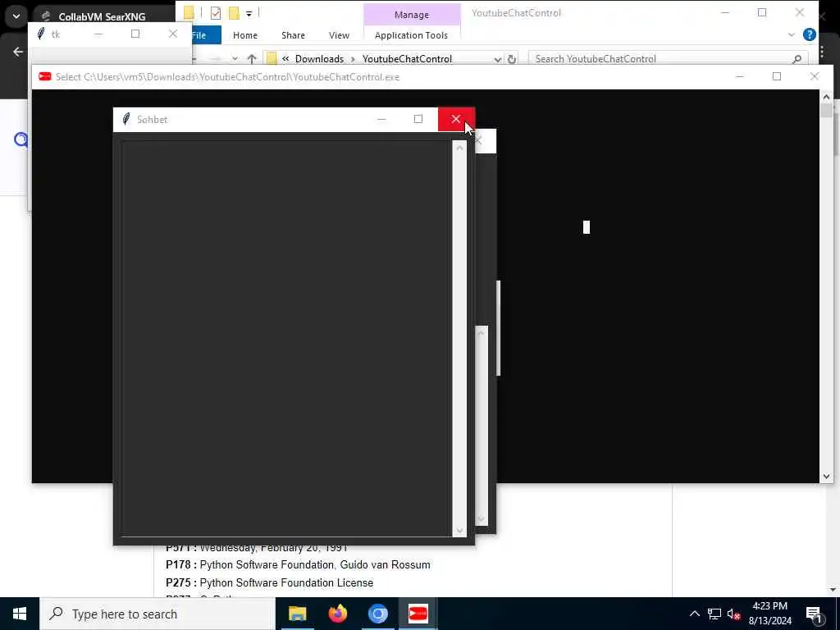Minimize the Sohbet window

click(x=381, y=119)
